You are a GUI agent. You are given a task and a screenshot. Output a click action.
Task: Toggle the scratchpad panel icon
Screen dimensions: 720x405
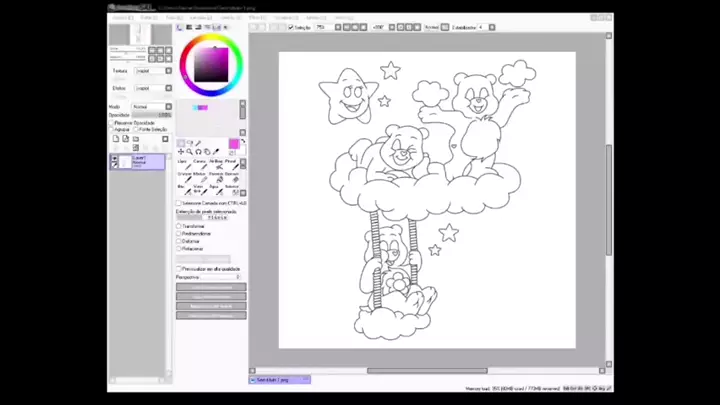(x=225, y=28)
